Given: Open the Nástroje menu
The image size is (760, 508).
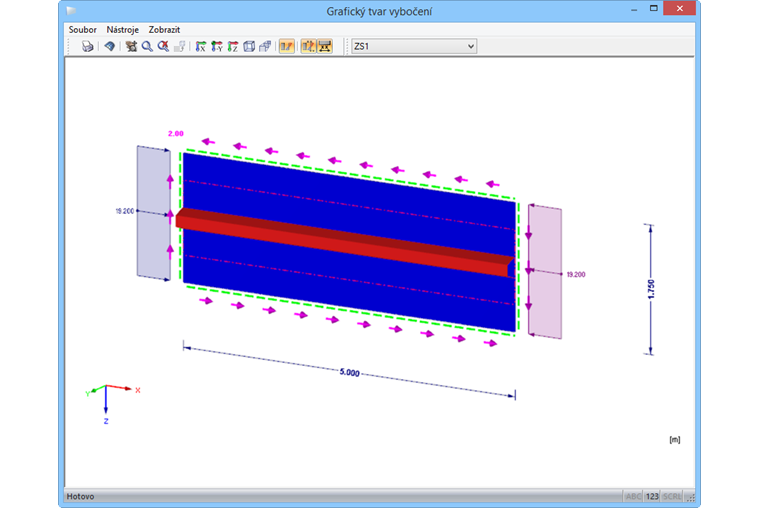Looking at the screenshot, I should click(x=123, y=30).
